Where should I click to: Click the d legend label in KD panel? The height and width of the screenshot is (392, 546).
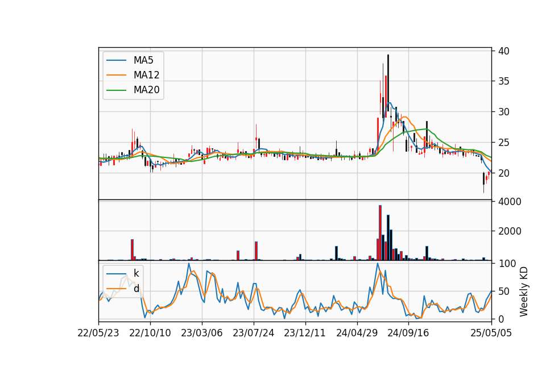136,289
